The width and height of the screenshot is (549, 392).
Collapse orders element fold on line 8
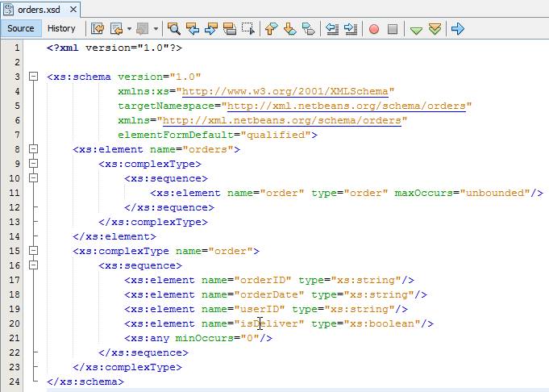coord(33,149)
